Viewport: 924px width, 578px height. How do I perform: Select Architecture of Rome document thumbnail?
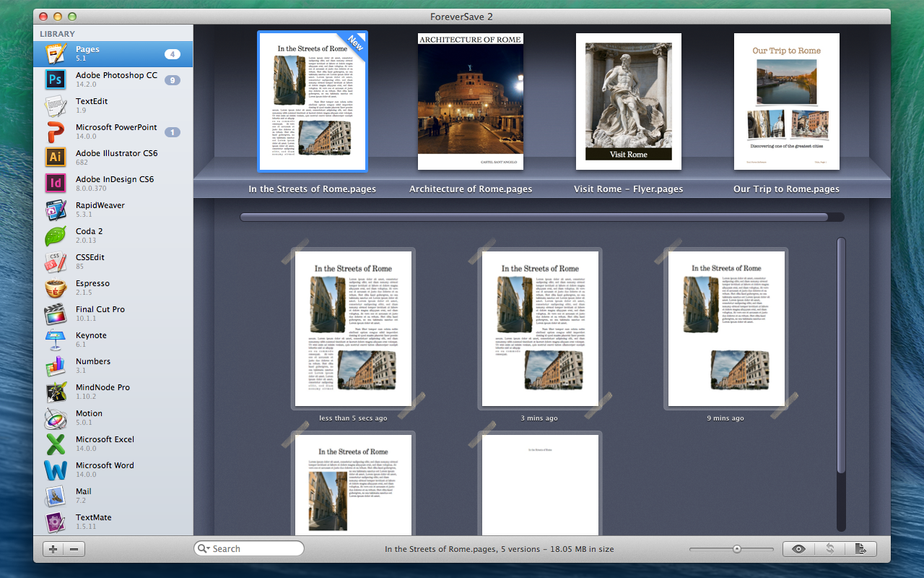tap(471, 102)
